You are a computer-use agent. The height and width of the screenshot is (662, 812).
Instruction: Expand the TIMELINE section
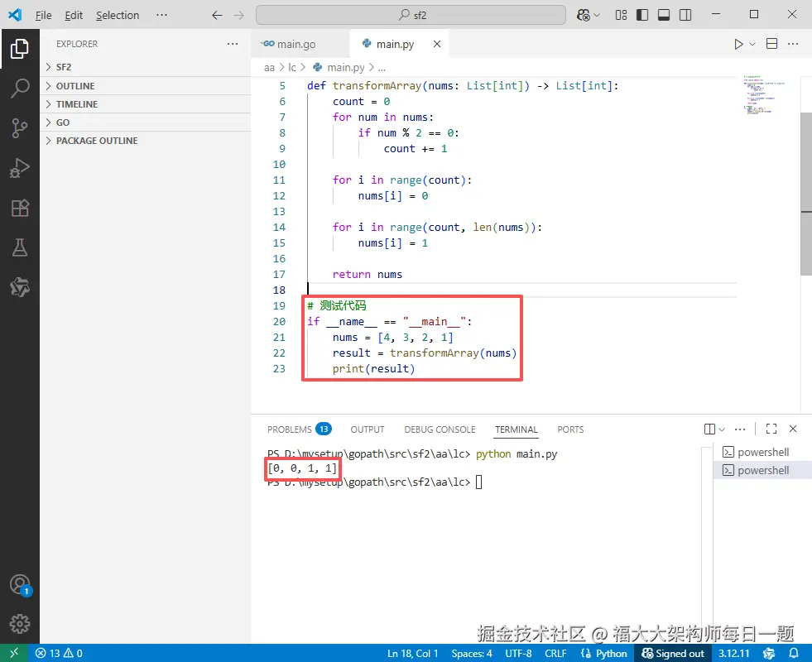[x=146, y=104]
